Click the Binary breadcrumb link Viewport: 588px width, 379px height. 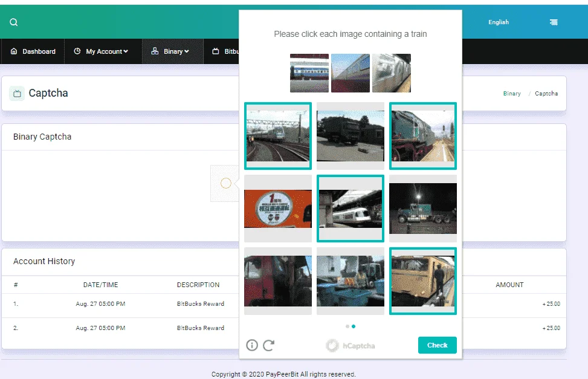[512, 94]
